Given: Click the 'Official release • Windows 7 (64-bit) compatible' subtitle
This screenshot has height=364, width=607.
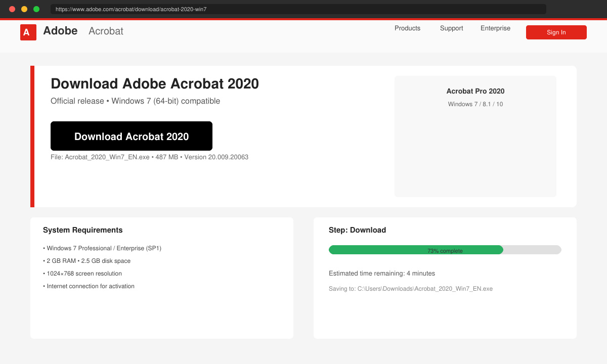Looking at the screenshot, I should 135,101.
